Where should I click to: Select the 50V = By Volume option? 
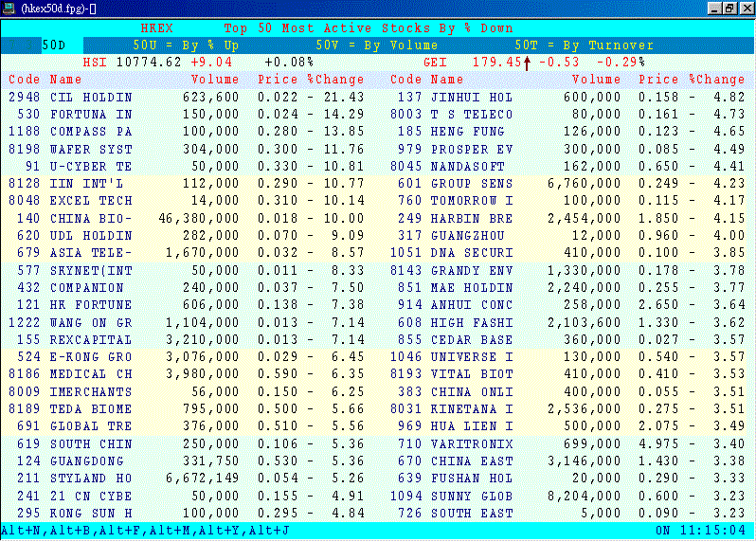pyautogui.click(x=376, y=45)
